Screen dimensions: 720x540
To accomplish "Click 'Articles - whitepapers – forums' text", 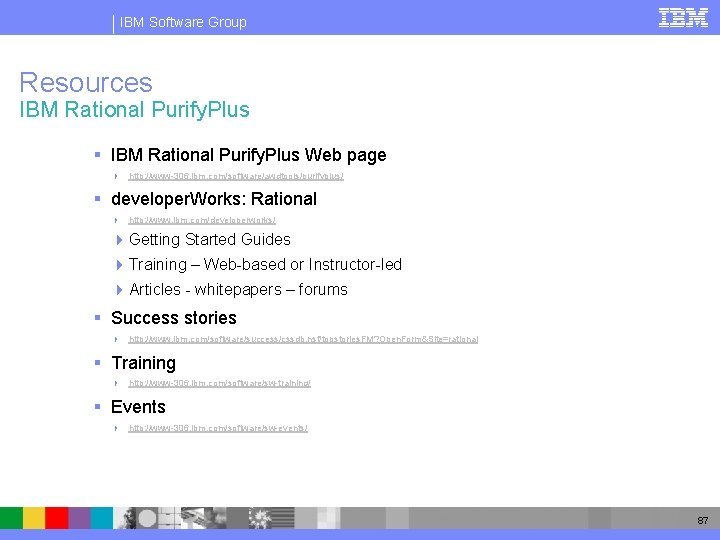I will (x=238, y=290).
